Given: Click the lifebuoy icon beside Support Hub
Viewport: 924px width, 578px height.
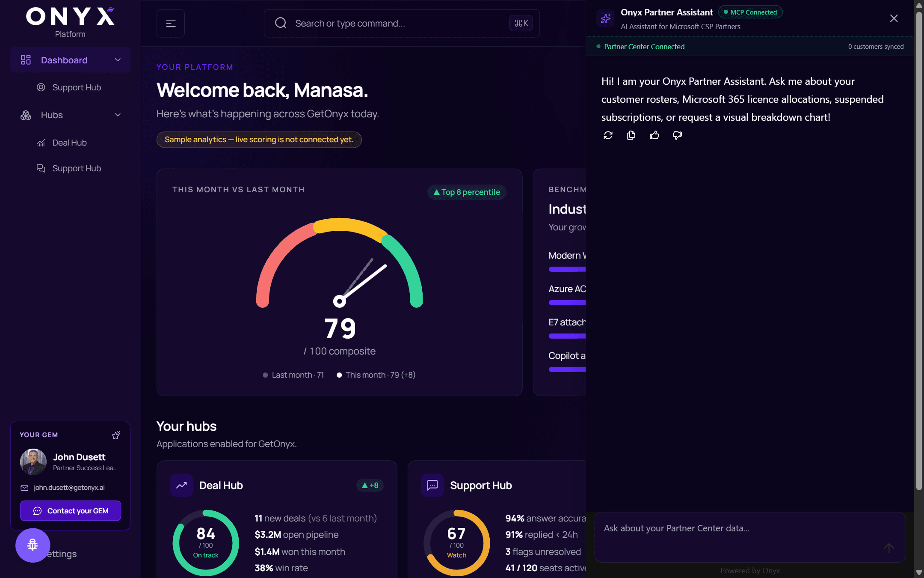Looking at the screenshot, I should click(41, 87).
